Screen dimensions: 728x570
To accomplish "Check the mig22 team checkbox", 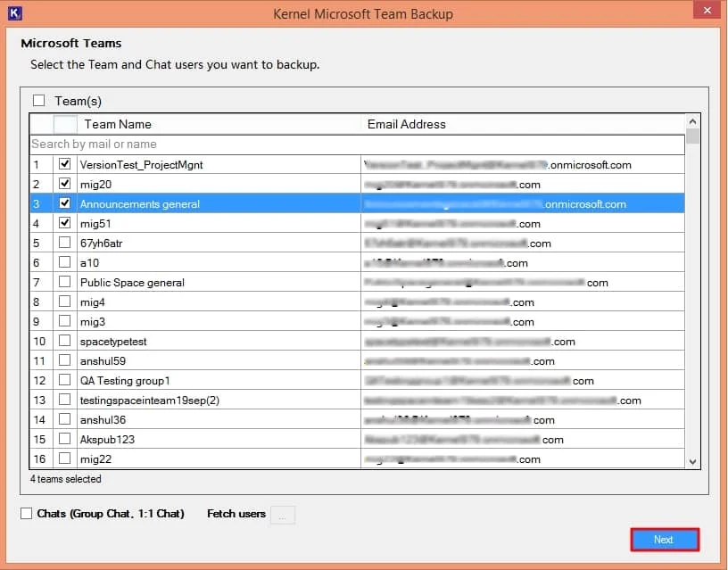I will 65,458.
